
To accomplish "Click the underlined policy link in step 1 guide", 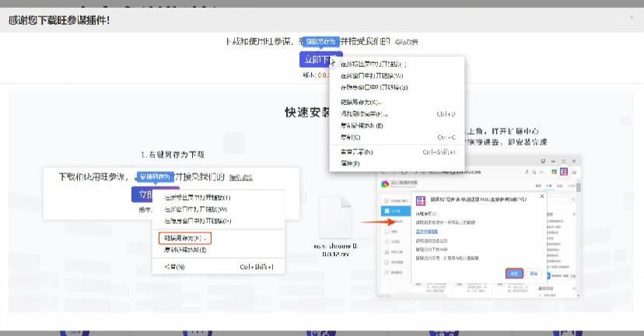I will tap(240, 177).
